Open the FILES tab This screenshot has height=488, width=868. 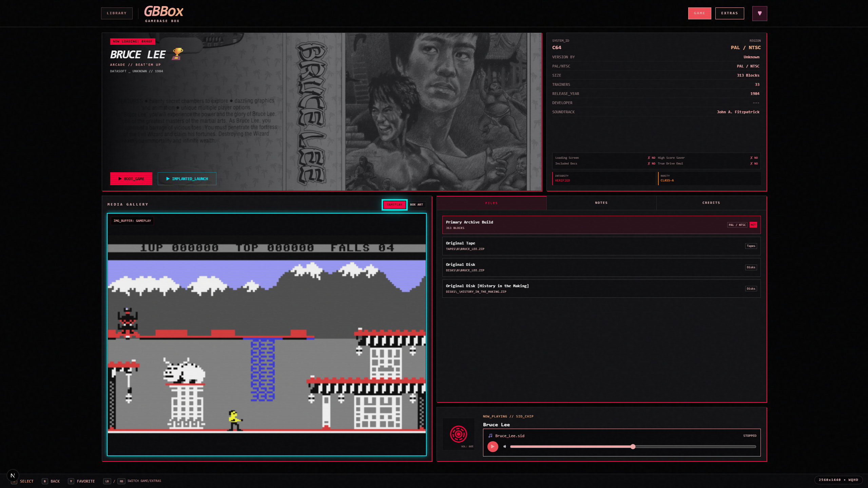(491, 203)
